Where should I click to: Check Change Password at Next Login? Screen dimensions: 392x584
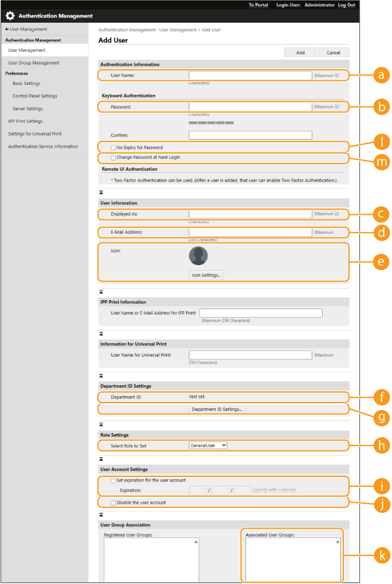click(x=113, y=158)
